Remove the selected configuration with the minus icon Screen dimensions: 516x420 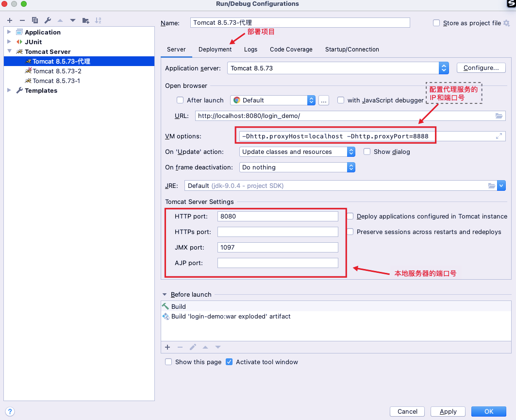[22, 20]
